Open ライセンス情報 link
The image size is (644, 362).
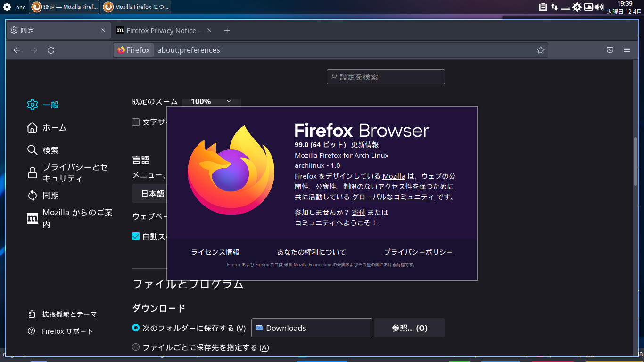215,252
